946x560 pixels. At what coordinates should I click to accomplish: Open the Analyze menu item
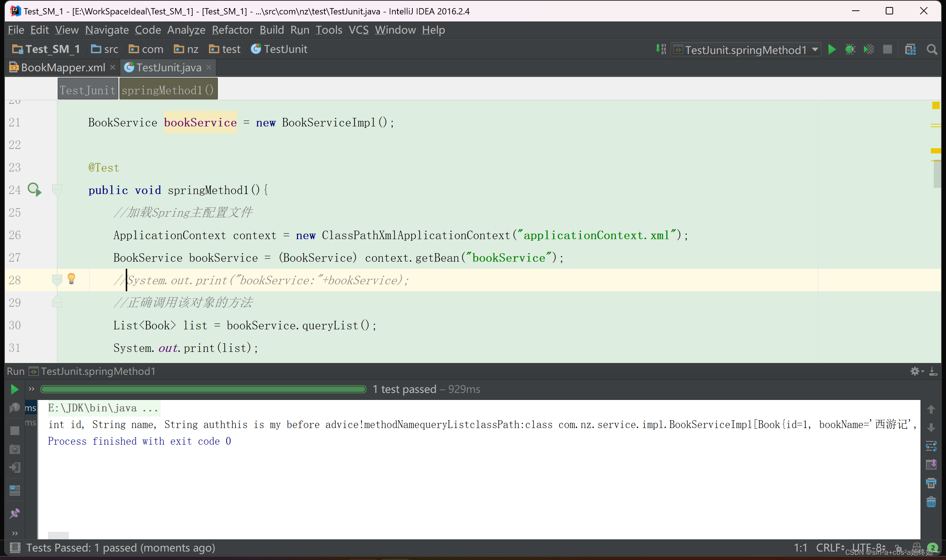(x=185, y=30)
